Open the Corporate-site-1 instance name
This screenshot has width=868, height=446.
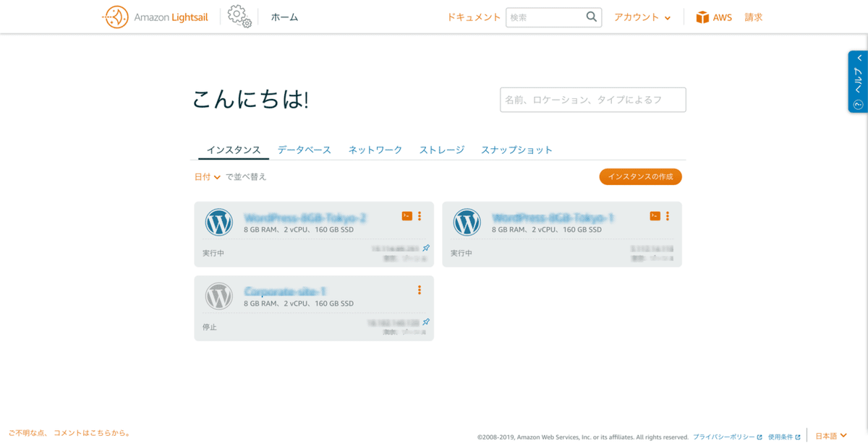[285, 291]
